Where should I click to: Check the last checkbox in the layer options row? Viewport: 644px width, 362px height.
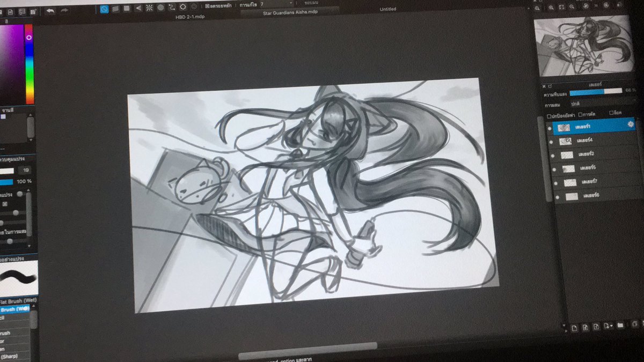point(611,113)
